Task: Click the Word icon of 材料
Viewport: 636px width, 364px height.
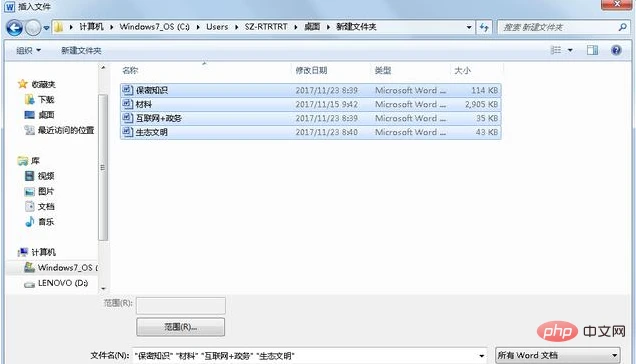Action: [127, 104]
